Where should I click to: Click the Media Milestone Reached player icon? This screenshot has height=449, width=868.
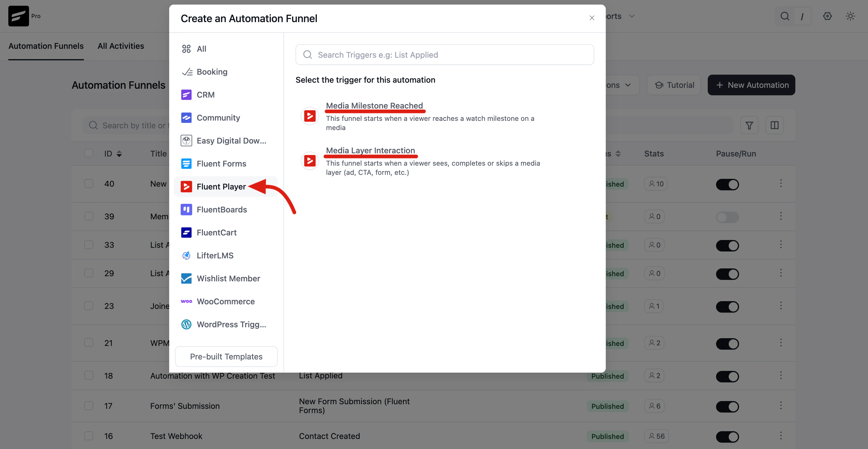click(x=310, y=116)
